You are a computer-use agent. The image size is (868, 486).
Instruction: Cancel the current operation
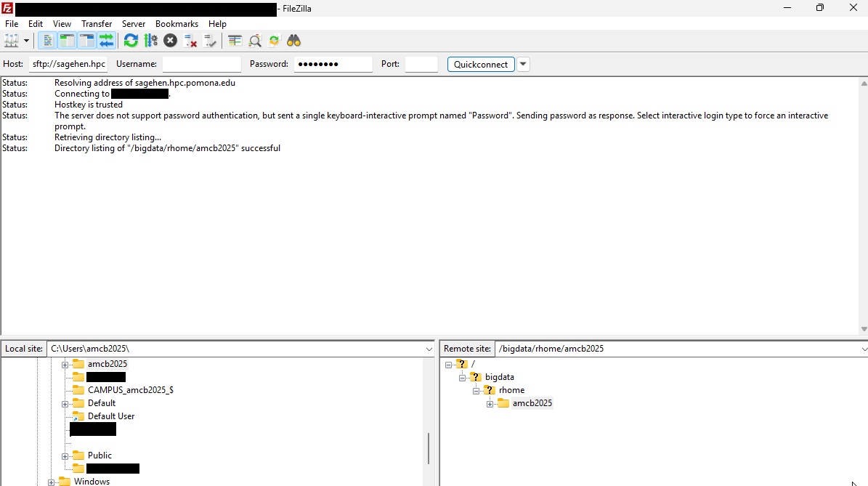[171, 41]
